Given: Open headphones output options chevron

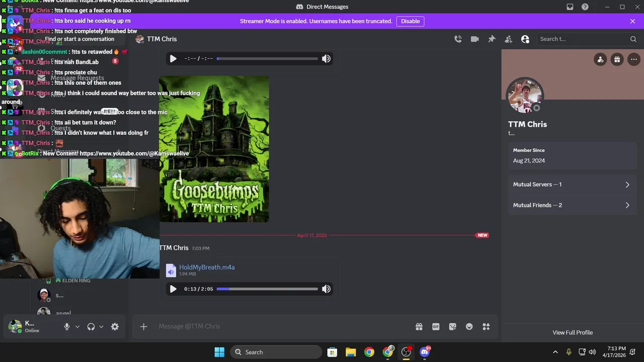Looking at the screenshot, I should (101, 327).
